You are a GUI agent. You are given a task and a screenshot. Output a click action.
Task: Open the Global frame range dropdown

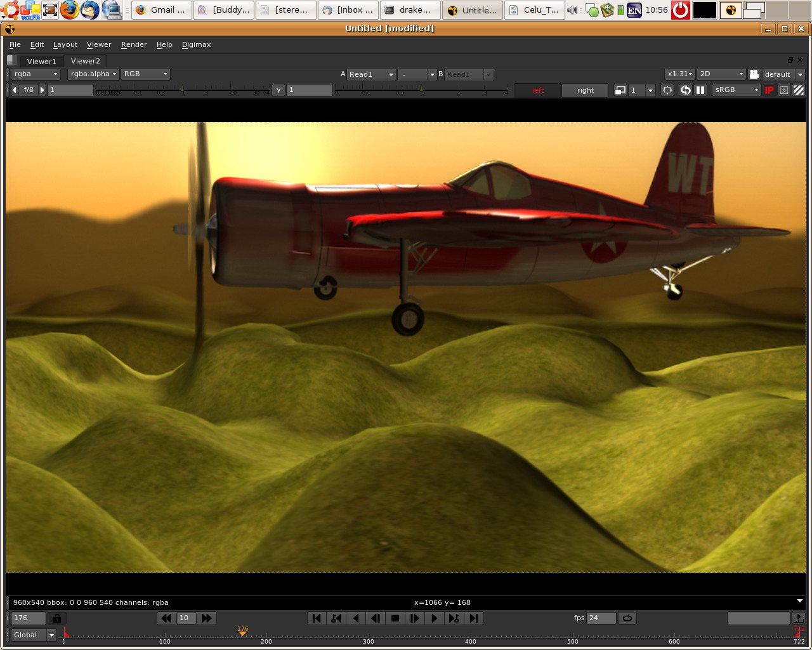[x=34, y=635]
